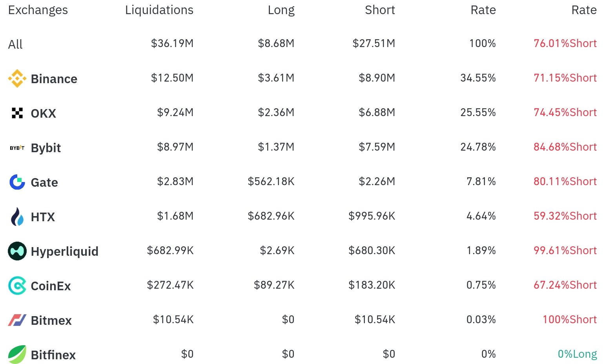The height and width of the screenshot is (364, 605).
Task: Select the All exchanges row
Action: click(x=302, y=44)
